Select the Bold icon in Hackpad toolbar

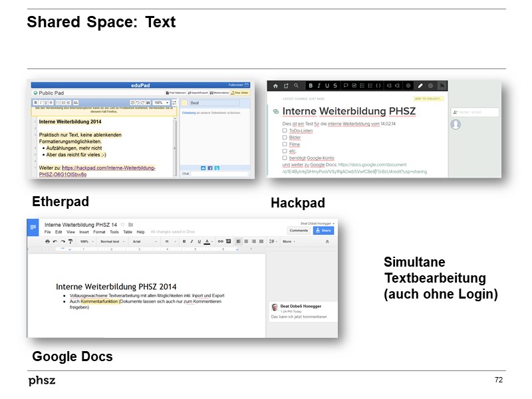coord(309,84)
